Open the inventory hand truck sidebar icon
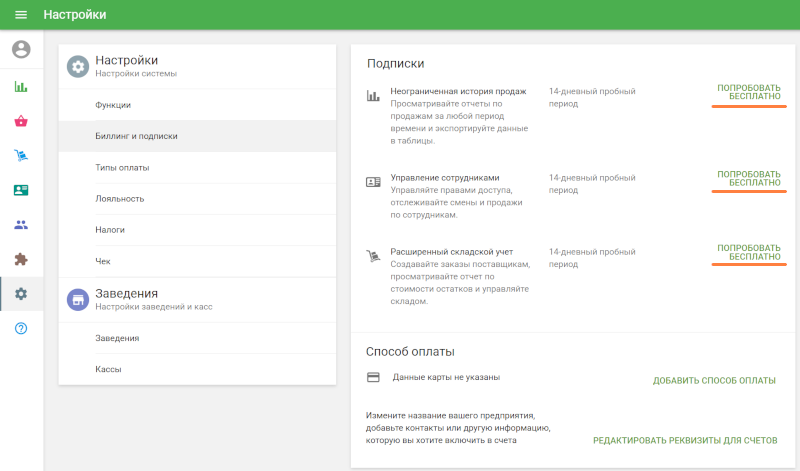Screen dimensions: 800x471 [x=21, y=156]
